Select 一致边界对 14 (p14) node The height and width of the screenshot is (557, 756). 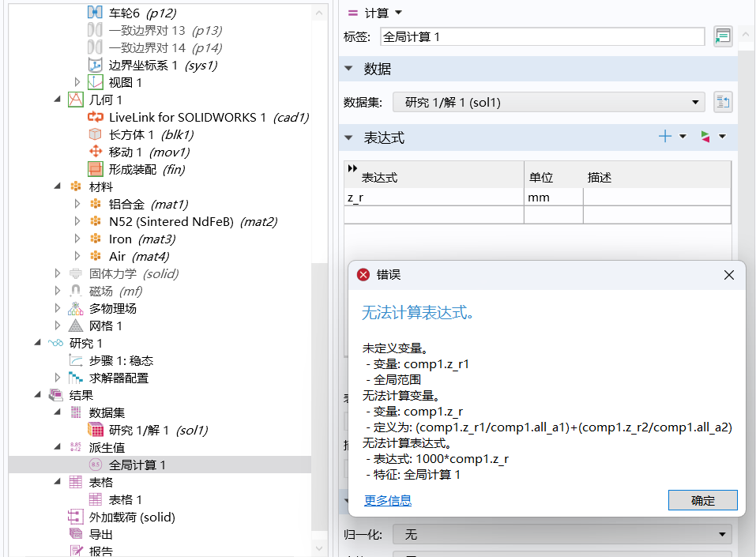pos(165,47)
